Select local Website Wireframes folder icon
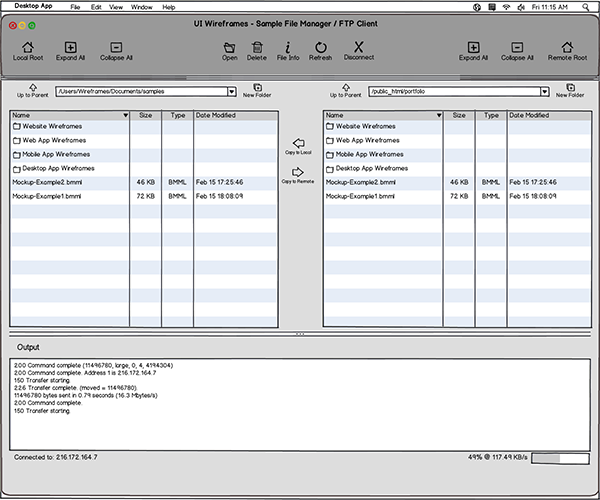600x500 pixels. coord(16,126)
